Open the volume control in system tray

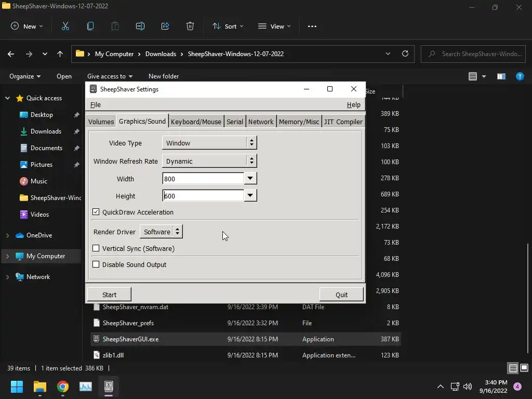pos(468,387)
